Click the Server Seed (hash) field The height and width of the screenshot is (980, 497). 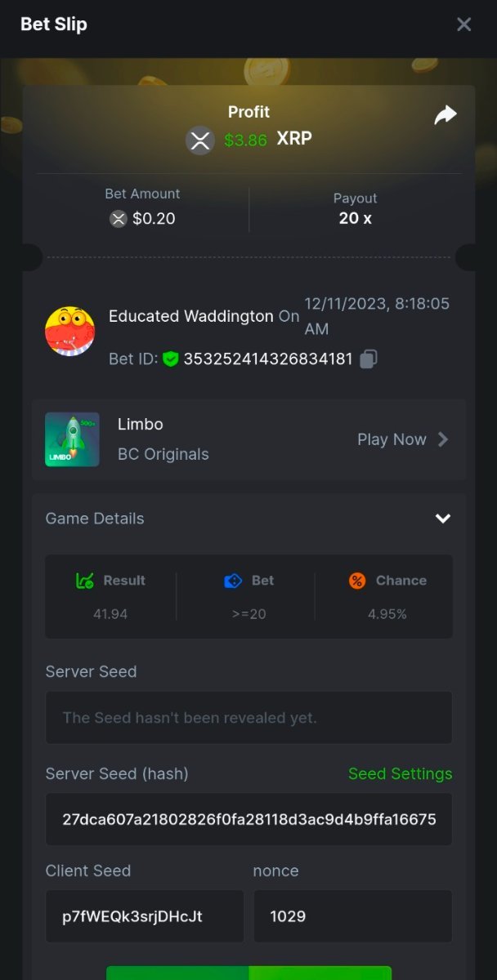[x=248, y=819]
